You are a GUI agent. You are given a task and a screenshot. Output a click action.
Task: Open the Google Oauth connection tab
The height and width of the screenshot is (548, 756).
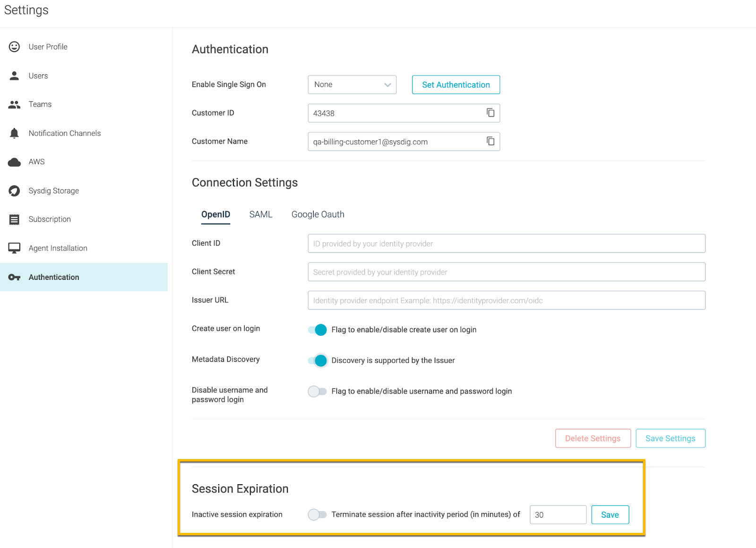click(x=318, y=214)
